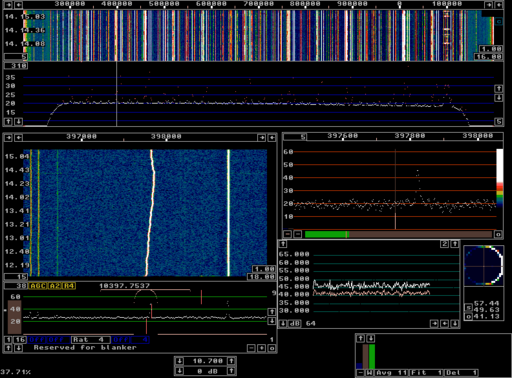Click the Rat 4 box in blanker panel
Screen dimensions: 512x378
tap(90, 340)
